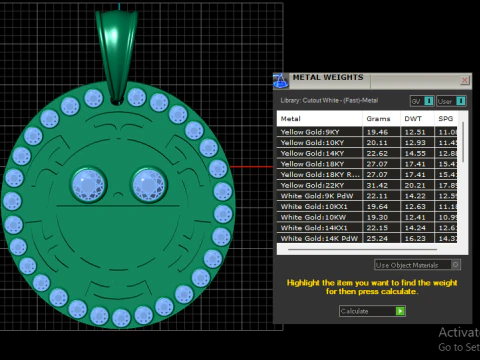Click the 12.93 DWT value
Image resolution: width=480 pixels, height=360 pixels.
(x=415, y=143)
